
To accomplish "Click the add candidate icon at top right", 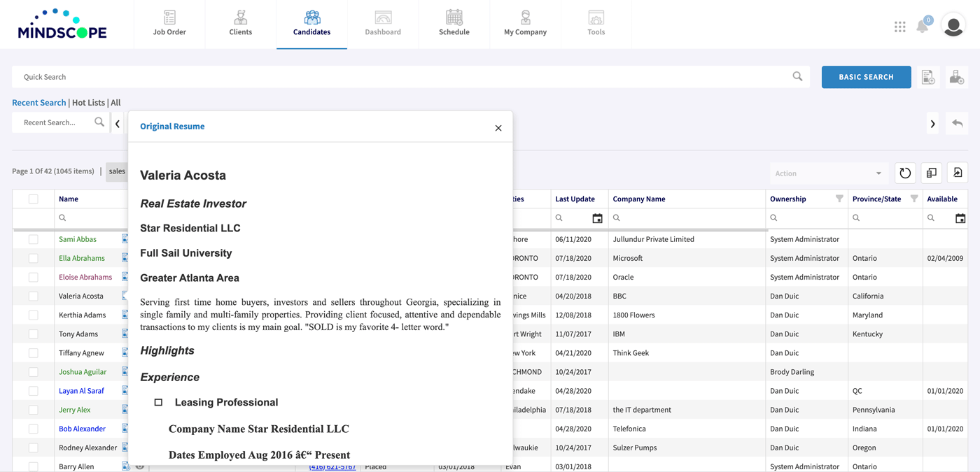I will (957, 77).
